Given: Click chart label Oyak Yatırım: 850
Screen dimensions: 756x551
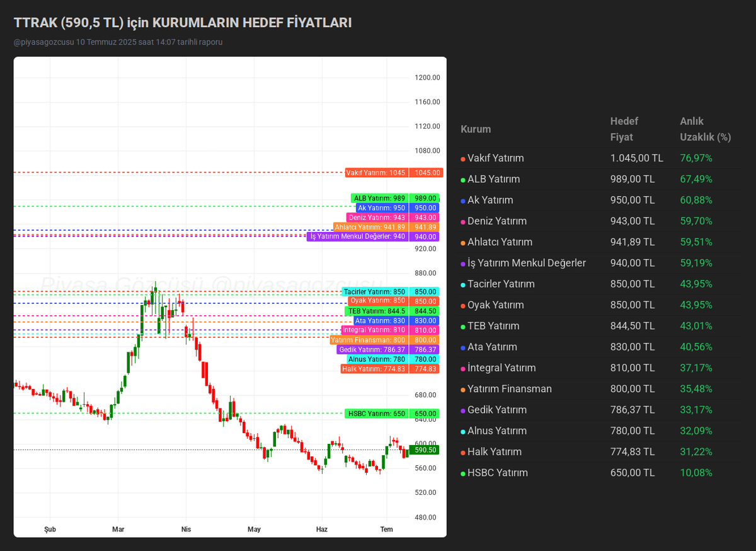Looking at the screenshot, I should tap(378, 301).
